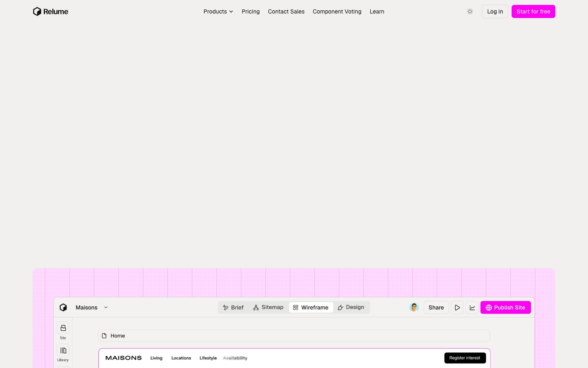Click the Availability nav link in the wireframe

click(235, 358)
